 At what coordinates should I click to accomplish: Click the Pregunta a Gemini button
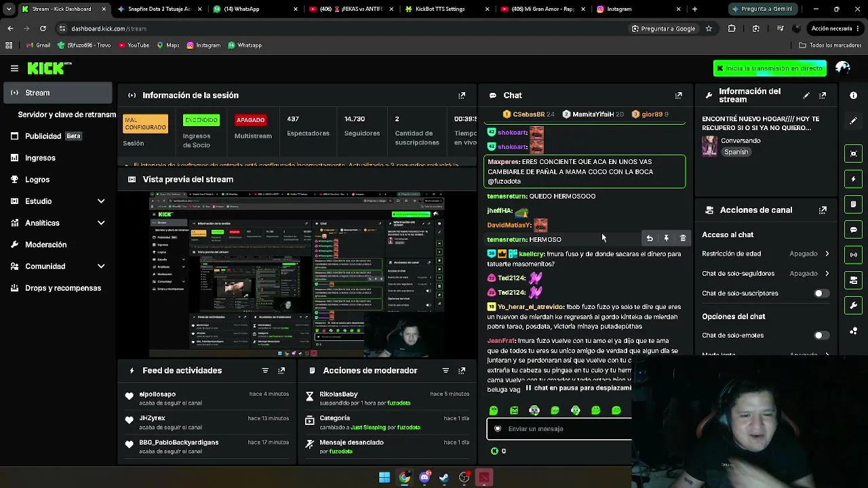pos(762,9)
